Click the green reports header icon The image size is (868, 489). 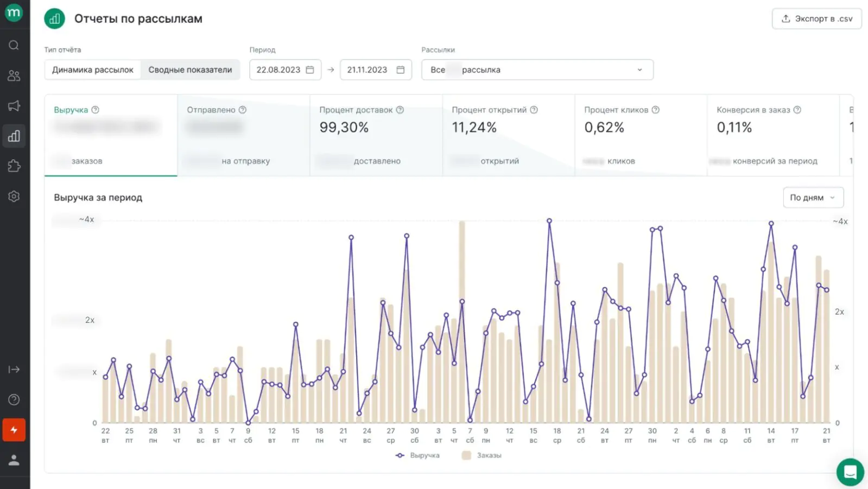tap(54, 19)
